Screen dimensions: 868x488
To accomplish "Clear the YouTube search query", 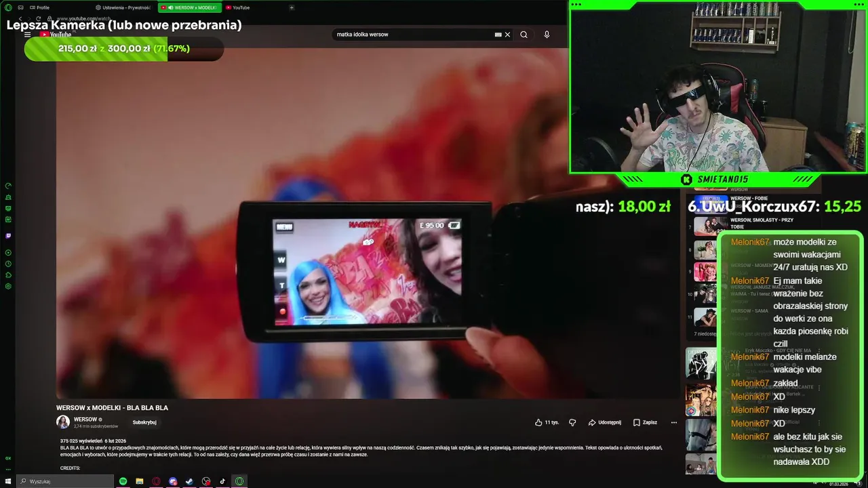I will [x=507, y=35].
